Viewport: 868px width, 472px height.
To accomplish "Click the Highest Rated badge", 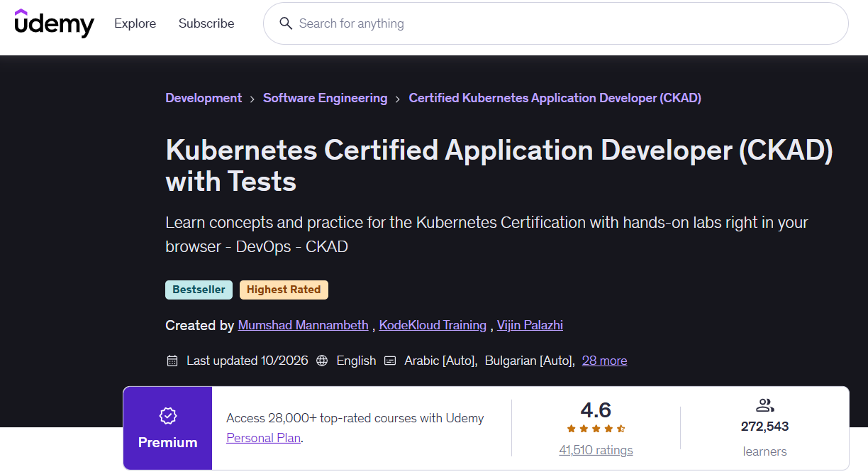I will [284, 290].
